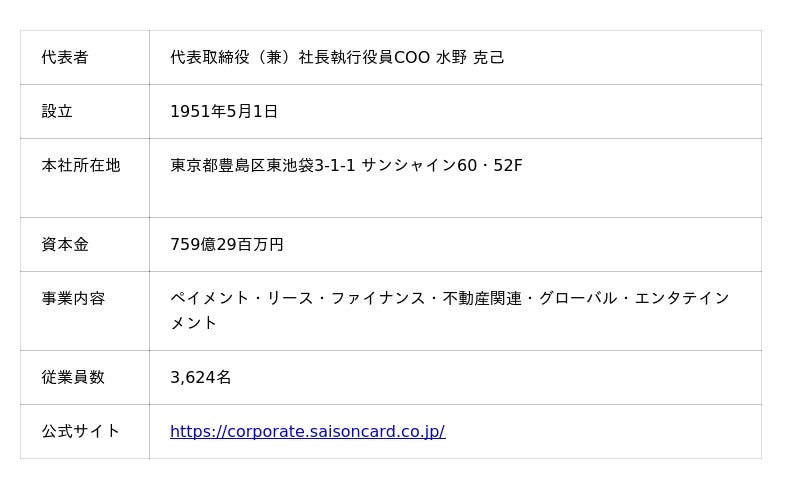Screen dimensions: 800x489
Task: Click the ペイメント・リース business text
Action: (x=241, y=298)
